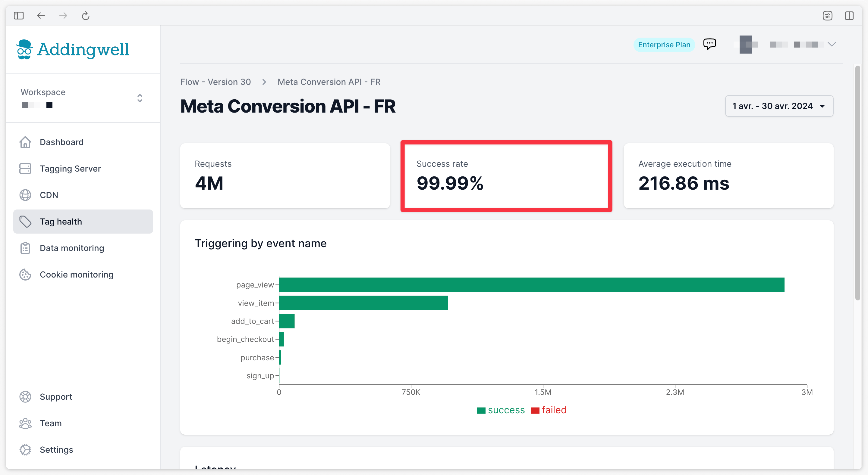Click the Dashboard icon in sidebar
This screenshot has height=475, width=868.
point(25,141)
